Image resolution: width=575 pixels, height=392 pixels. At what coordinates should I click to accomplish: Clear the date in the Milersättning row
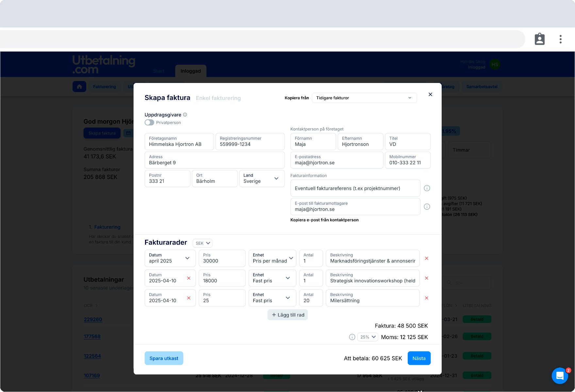(x=189, y=298)
